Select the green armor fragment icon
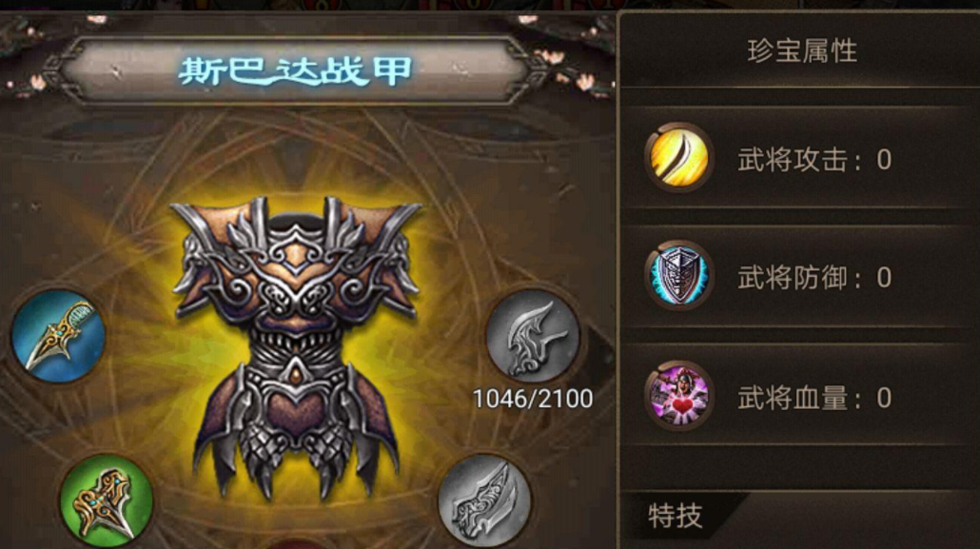This screenshot has height=549, width=980. [x=107, y=502]
